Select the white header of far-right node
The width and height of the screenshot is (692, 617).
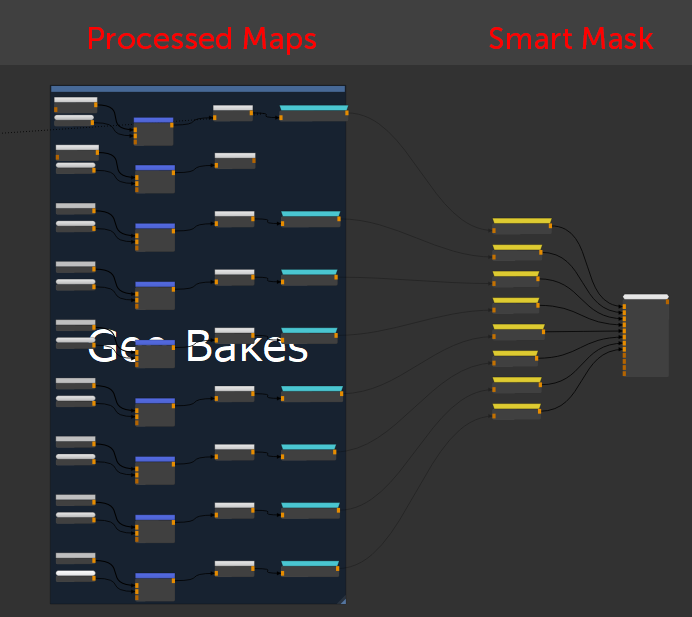645,297
